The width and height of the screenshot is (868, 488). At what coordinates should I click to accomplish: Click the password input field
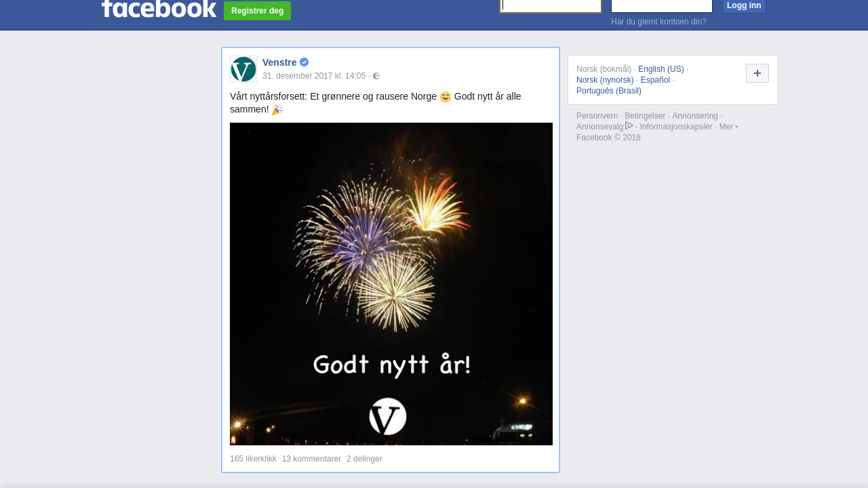pyautogui.click(x=662, y=6)
